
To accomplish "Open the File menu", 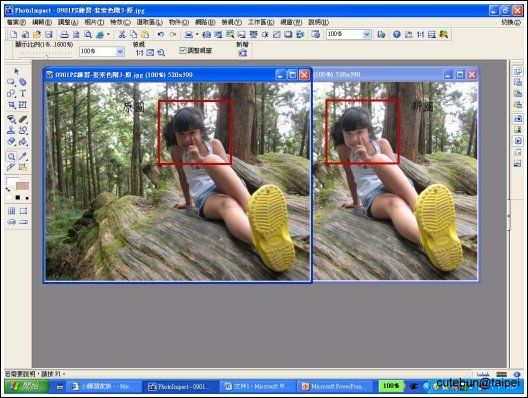I will (x=16, y=22).
